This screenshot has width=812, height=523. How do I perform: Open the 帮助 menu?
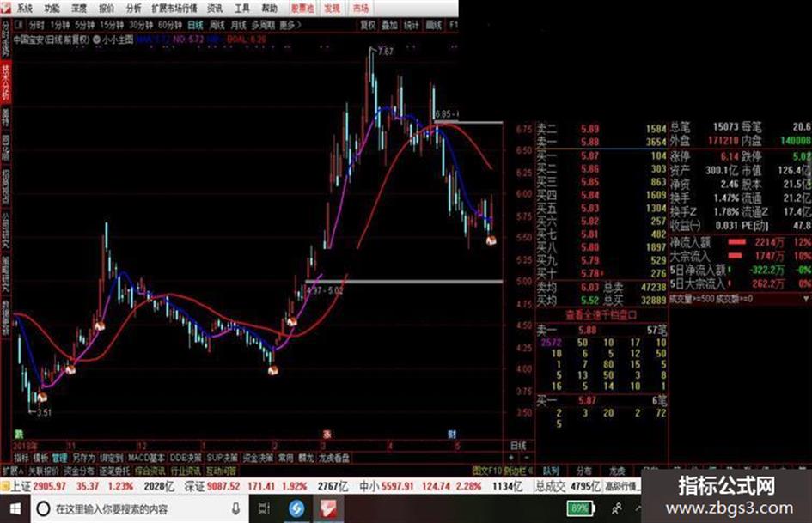269,9
